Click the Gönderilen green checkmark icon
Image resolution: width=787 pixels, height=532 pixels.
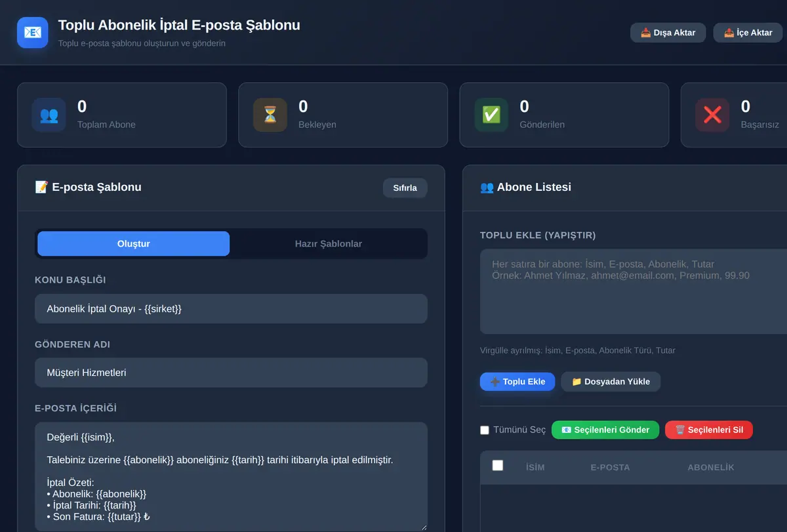coord(491,115)
